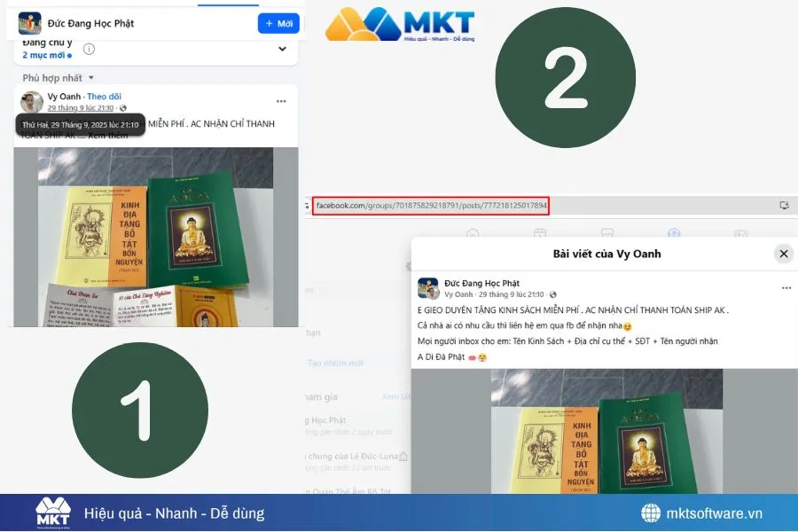
Task: Close the Bài viết của Vy Oanh dialog
Action: pos(782,253)
